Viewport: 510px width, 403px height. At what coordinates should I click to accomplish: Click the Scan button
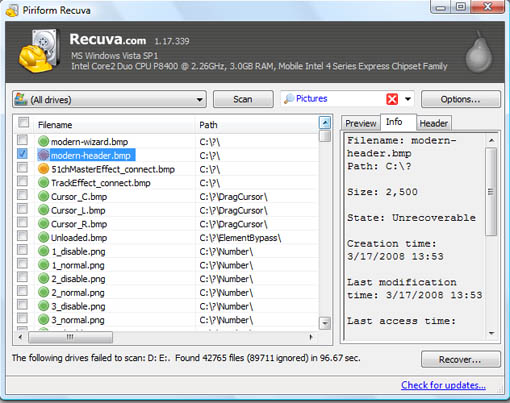(x=243, y=99)
